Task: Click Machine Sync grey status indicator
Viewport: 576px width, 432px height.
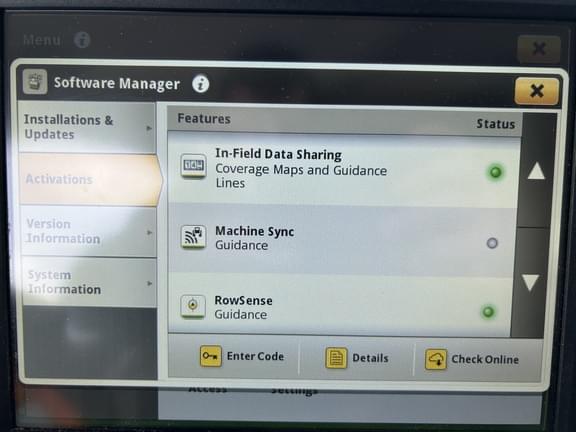Action: pyautogui.click(x=492, y=243)
